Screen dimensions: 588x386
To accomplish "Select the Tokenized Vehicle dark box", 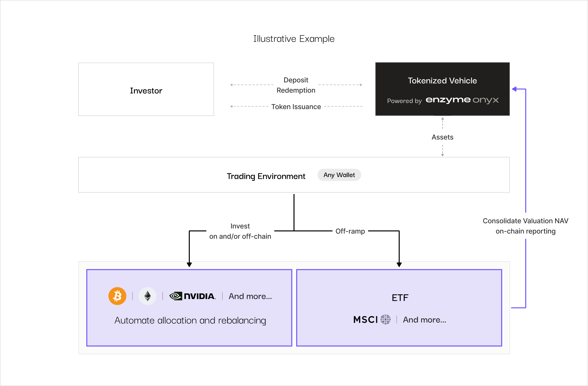I will [x=442, y=89].
